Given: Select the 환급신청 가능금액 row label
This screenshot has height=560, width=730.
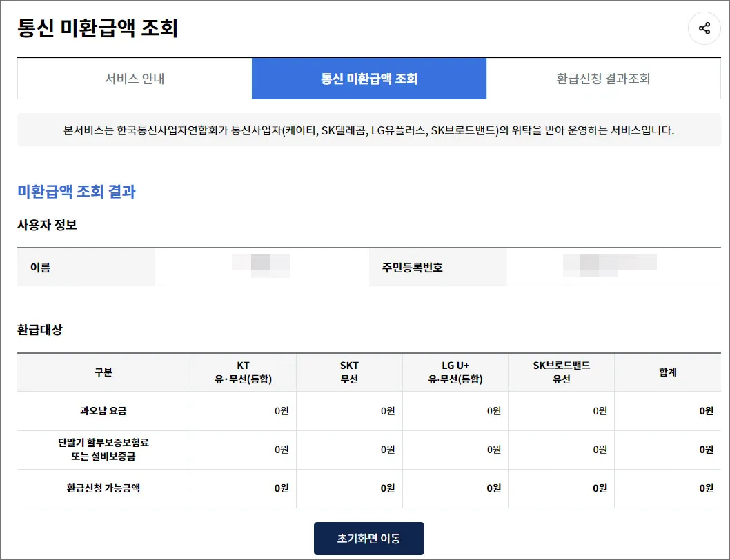Looking at the screenshot, I should coord(103,488).
